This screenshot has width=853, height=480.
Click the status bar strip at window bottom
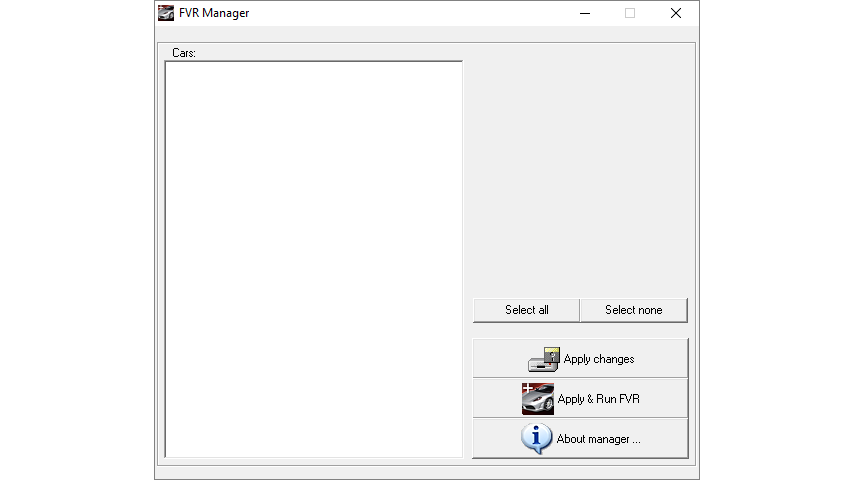[426, 472]
